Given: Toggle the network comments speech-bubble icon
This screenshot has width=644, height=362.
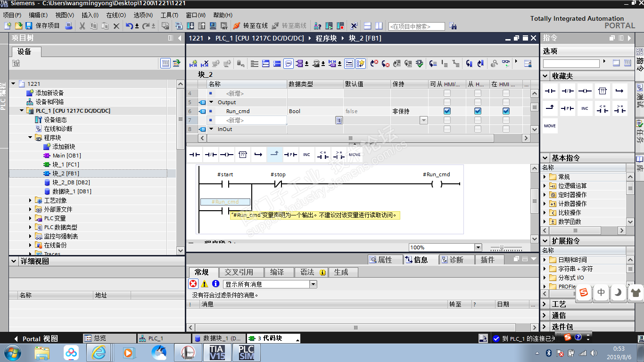Looking at the screenshot, I should tap(288, 63).
